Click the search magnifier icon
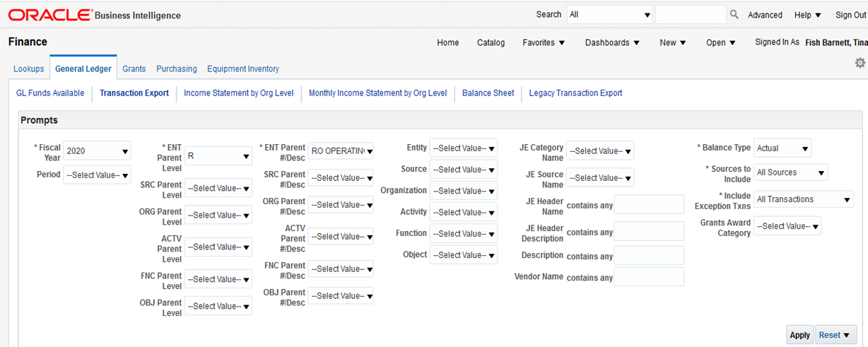Viewport: 868px width, 347px height. [x=734, y=15]
